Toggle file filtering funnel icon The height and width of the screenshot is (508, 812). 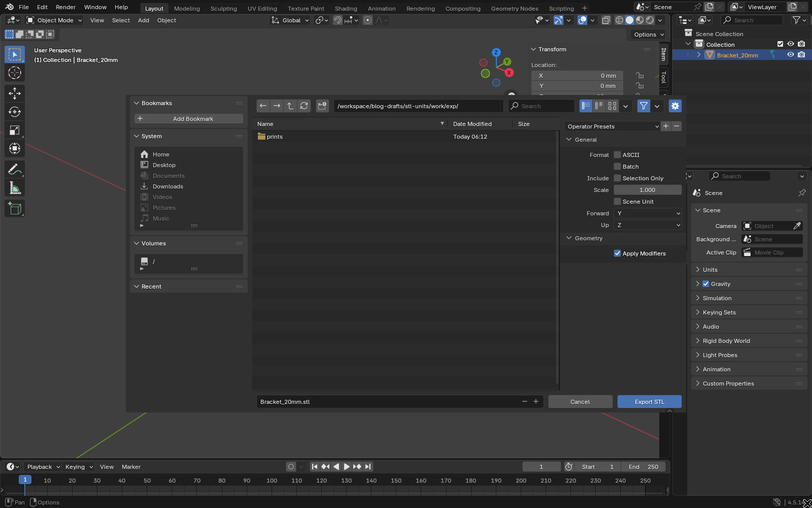point(644,106)
